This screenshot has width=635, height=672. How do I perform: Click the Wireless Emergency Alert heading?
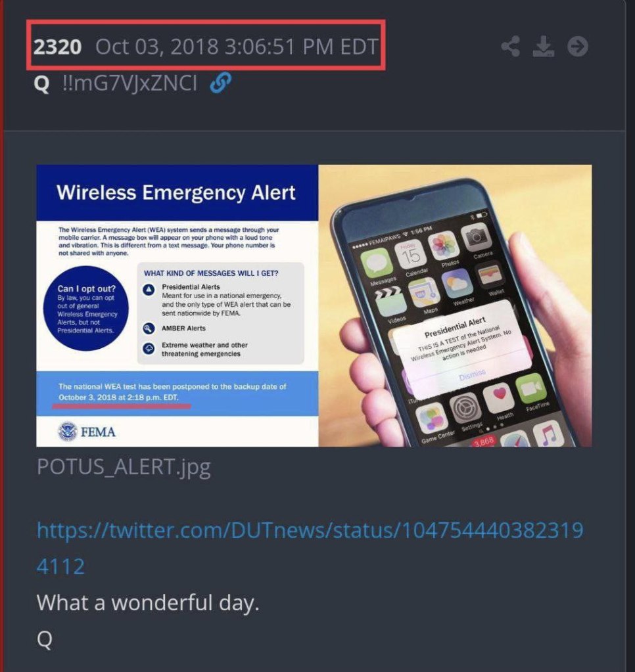pyautogui.click(x=176, y=192)
